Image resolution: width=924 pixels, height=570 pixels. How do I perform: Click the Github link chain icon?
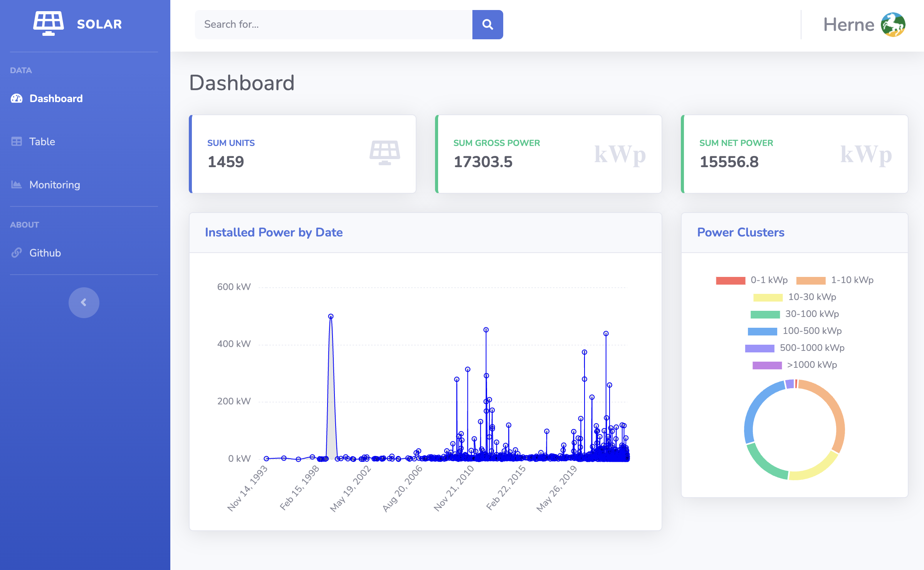pos(17,253)
